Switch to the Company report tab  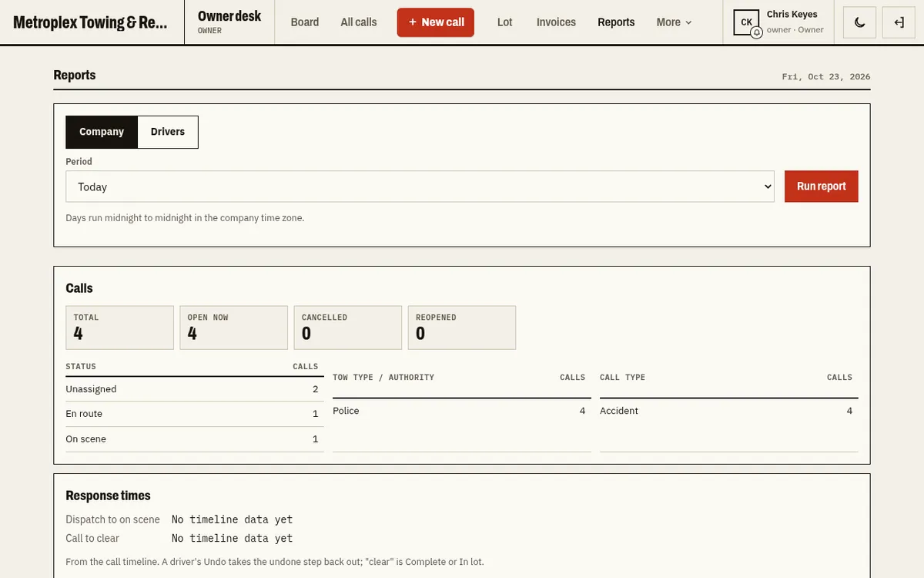[x=102, y=132]
